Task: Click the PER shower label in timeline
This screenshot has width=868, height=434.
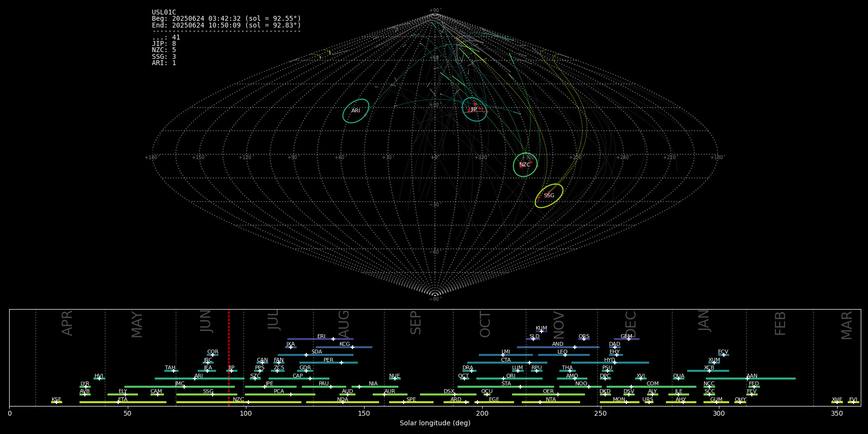Action: tap(328, 360)
